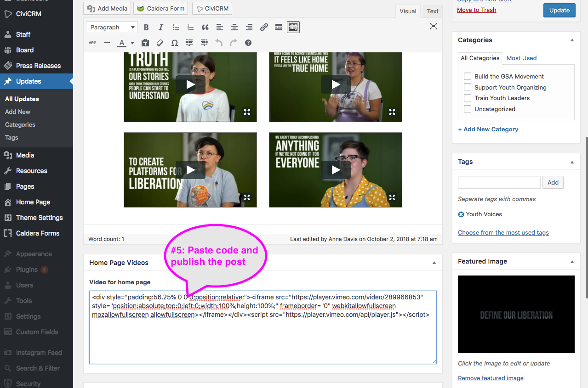
Task: Open keyboard shortcuts help
Action: click(x=248, y=43)
